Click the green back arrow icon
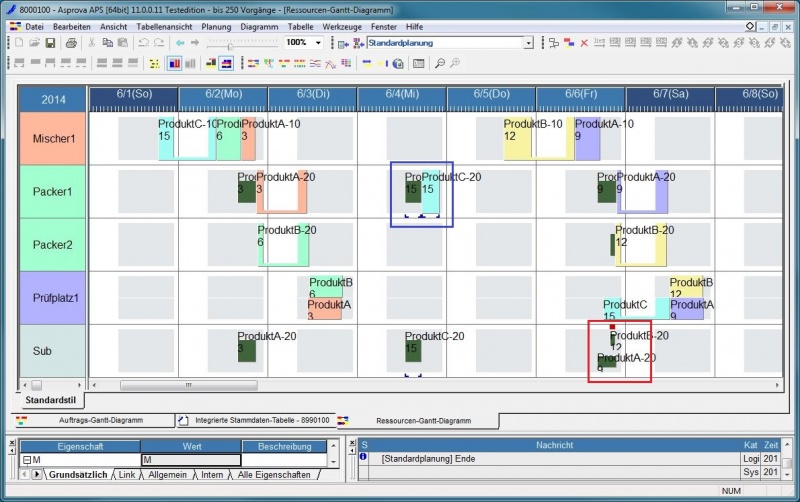Image resolution: width=800 pixels, height=502 pixels. click(180, 43)
